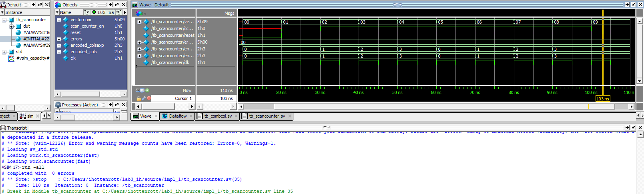Expand the dut instance in tree

11,26
